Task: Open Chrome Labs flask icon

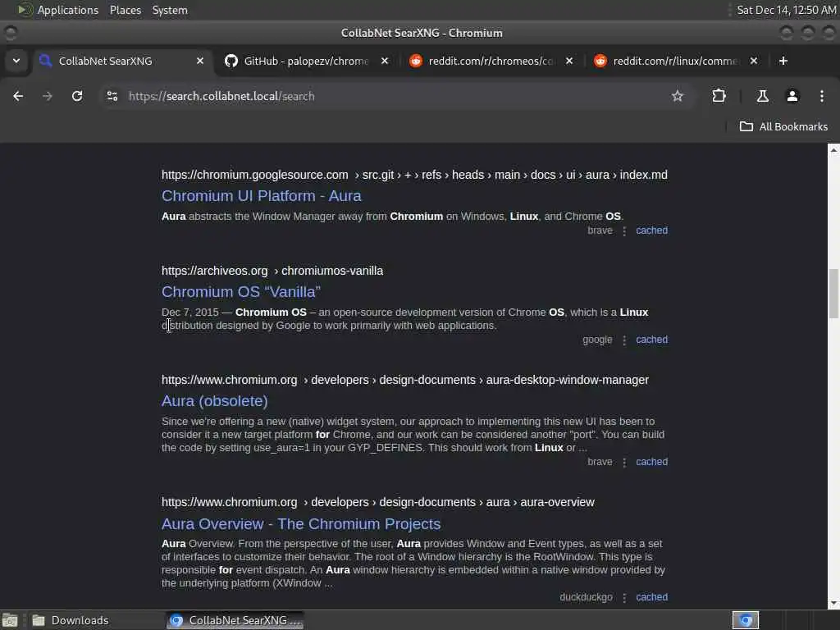Action: tap(762, 96)
